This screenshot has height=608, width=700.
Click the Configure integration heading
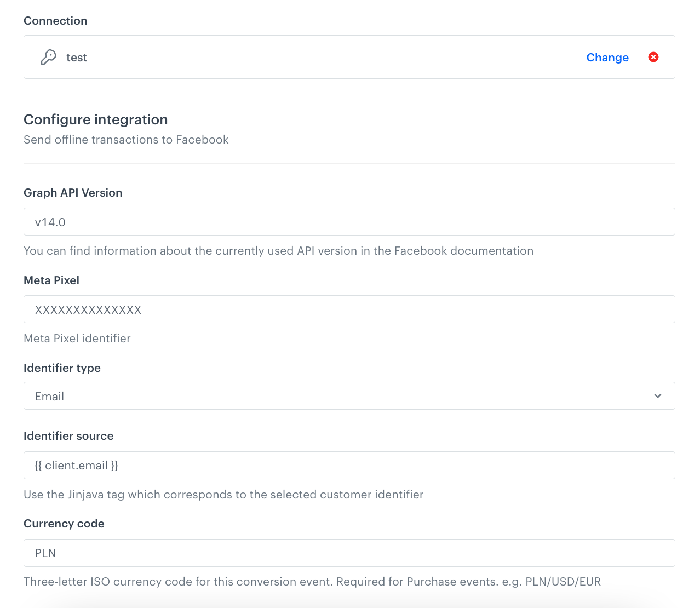pos(95,119)
